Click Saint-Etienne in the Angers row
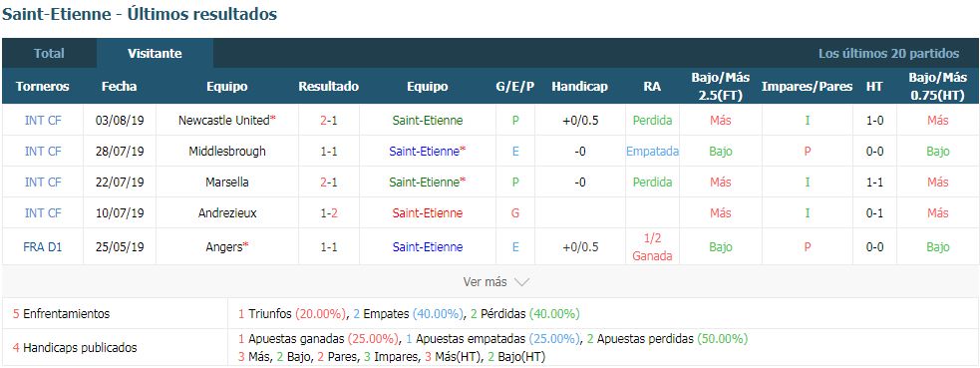This screenshot has width=980, height=368. pyautogui.click(x=428, y=246)
